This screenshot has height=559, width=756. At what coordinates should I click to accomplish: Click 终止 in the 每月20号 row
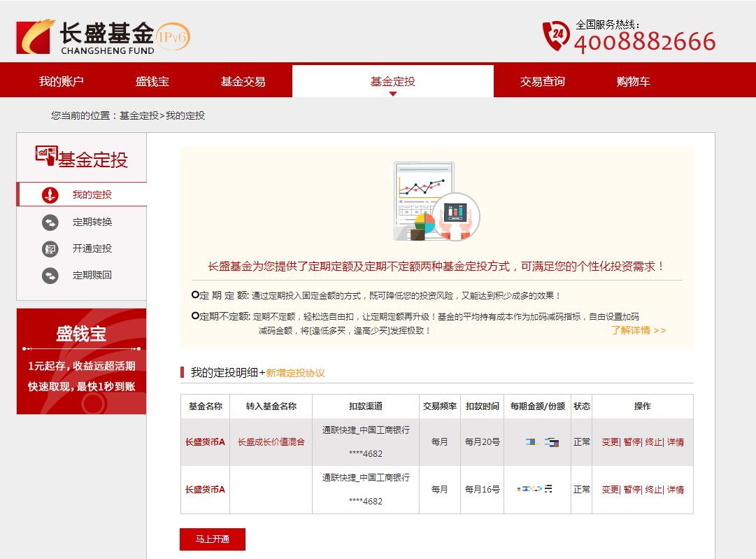[x=653, y=441]
